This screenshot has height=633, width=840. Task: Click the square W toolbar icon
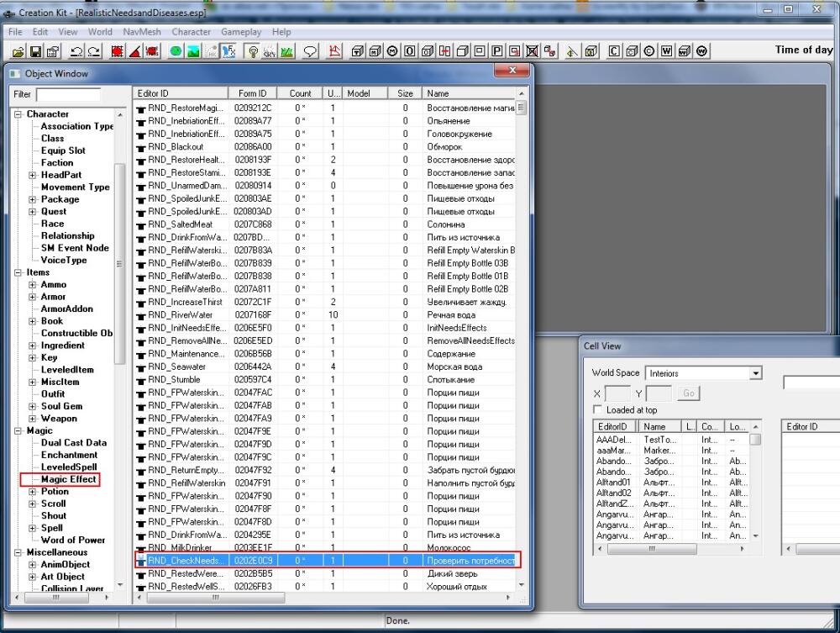[666, 51]
